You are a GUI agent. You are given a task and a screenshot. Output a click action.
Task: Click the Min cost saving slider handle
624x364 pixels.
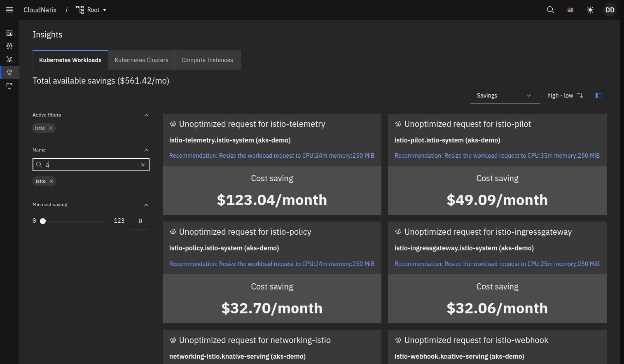(x=43, y=221)
